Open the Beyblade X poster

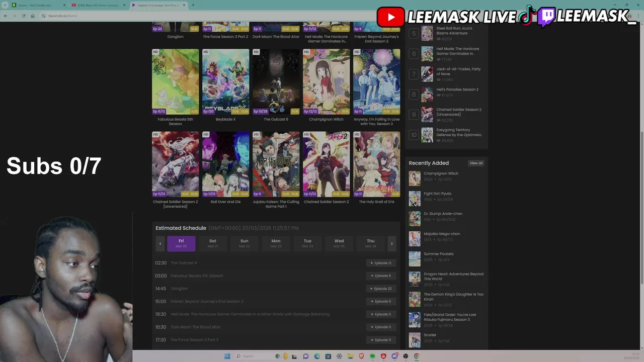[225, 81]
